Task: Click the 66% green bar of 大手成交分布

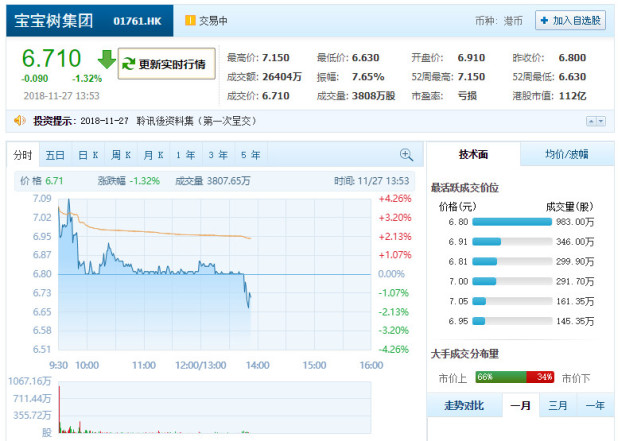Action: pos(501,377)
